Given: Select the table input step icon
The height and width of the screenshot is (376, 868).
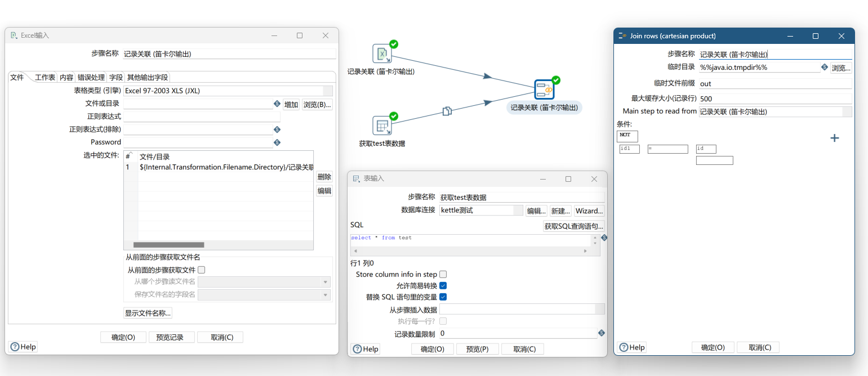Looking at the screenshot, I should (x=382, y=126).
